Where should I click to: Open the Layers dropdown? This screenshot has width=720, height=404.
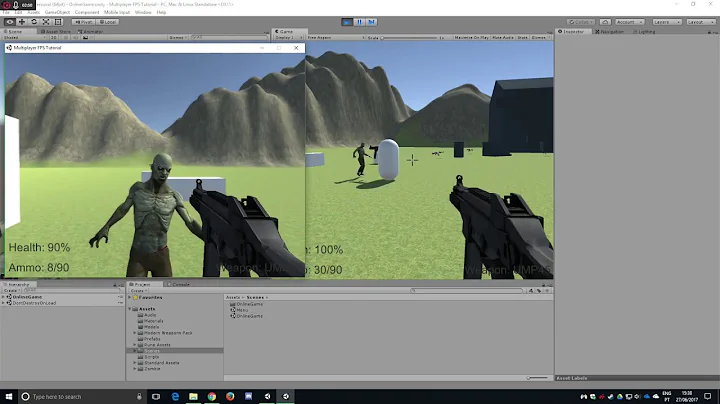pyautogui.click(x=667, y=22)
